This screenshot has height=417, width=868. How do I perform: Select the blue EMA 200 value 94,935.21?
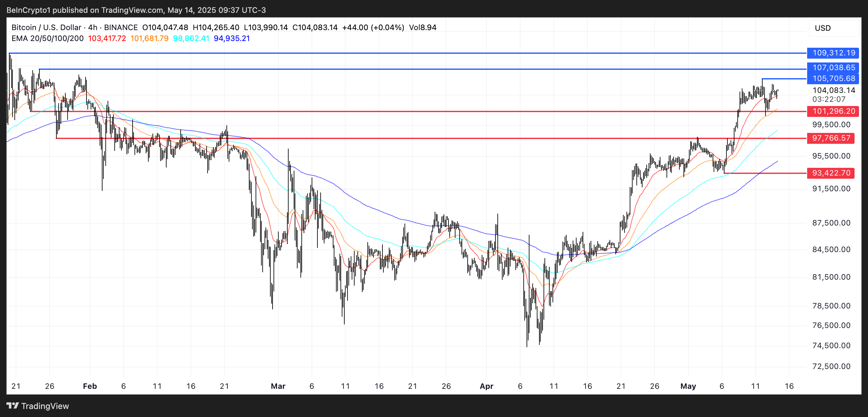pos(232,38)
